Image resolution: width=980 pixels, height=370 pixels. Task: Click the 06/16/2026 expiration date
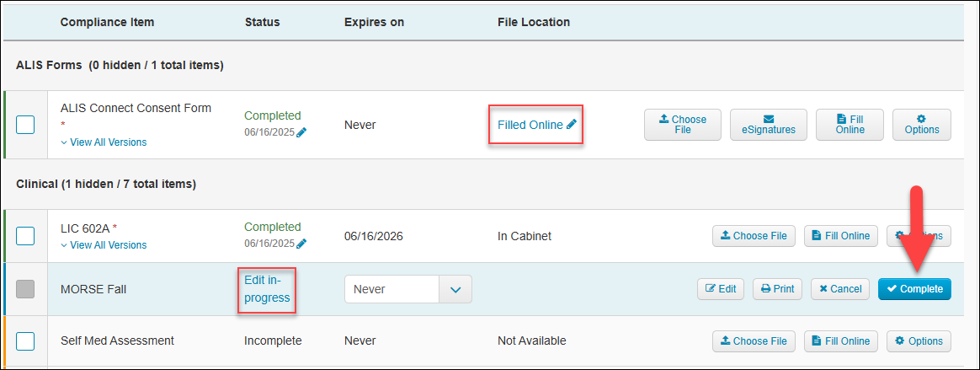click(374, 236)
